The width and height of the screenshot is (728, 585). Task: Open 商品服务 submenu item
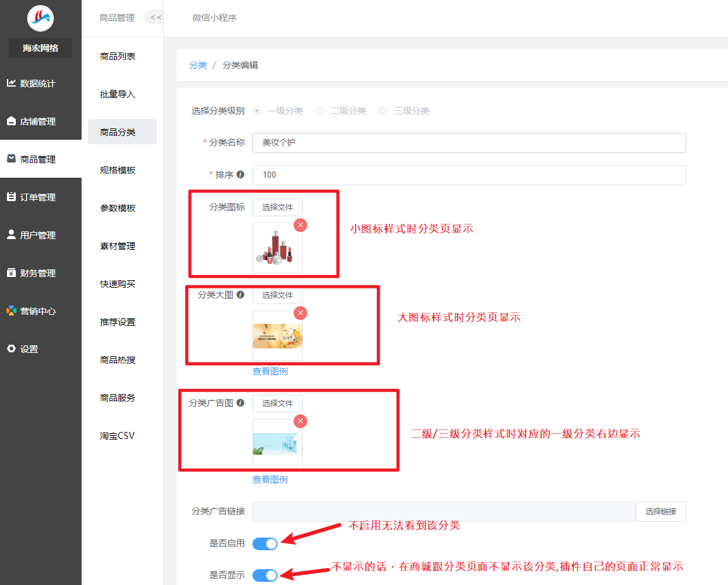point(118,398)
